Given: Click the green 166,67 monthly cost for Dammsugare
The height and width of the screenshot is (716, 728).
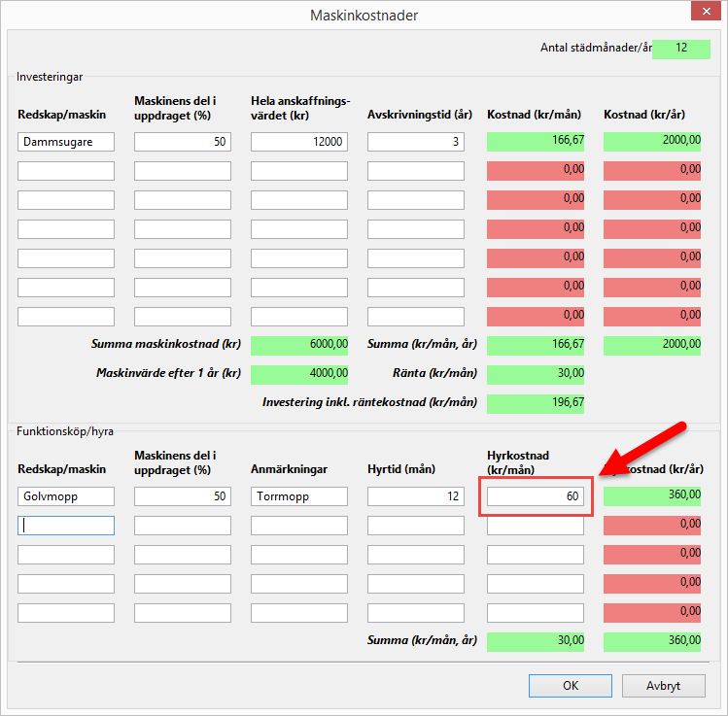Looking at the screenshot, I should coord(536,142).
